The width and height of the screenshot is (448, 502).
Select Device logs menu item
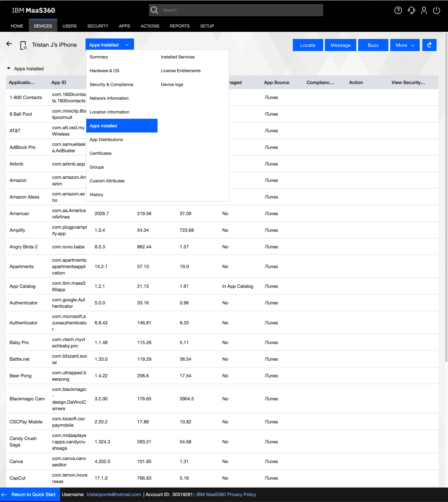(193, 84)
